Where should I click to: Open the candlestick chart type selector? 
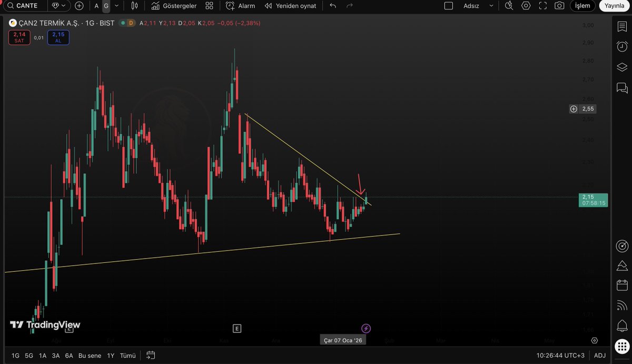134,6
